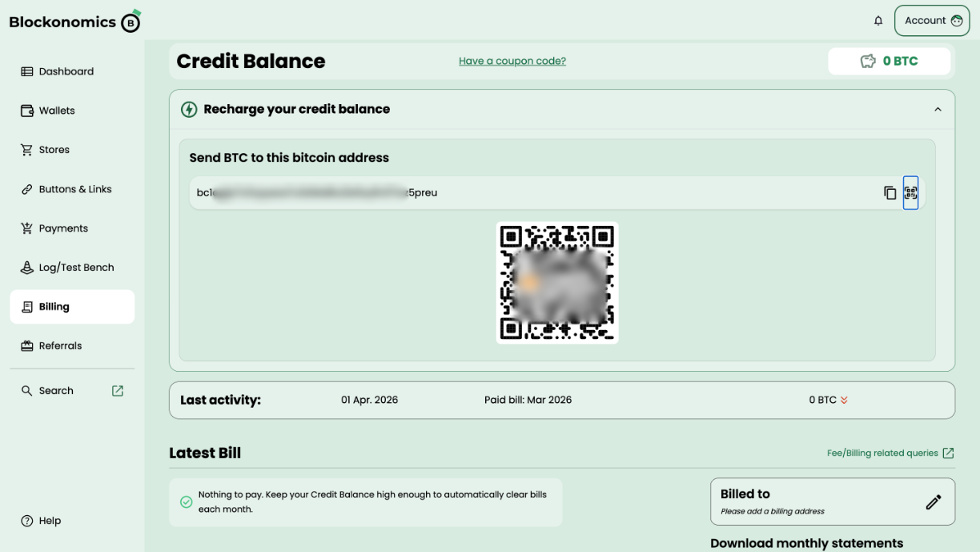Click 'Latest Bill' heading
Viewport: 980px width, 552px height.
pyautogui.click(x=205, y=453)
